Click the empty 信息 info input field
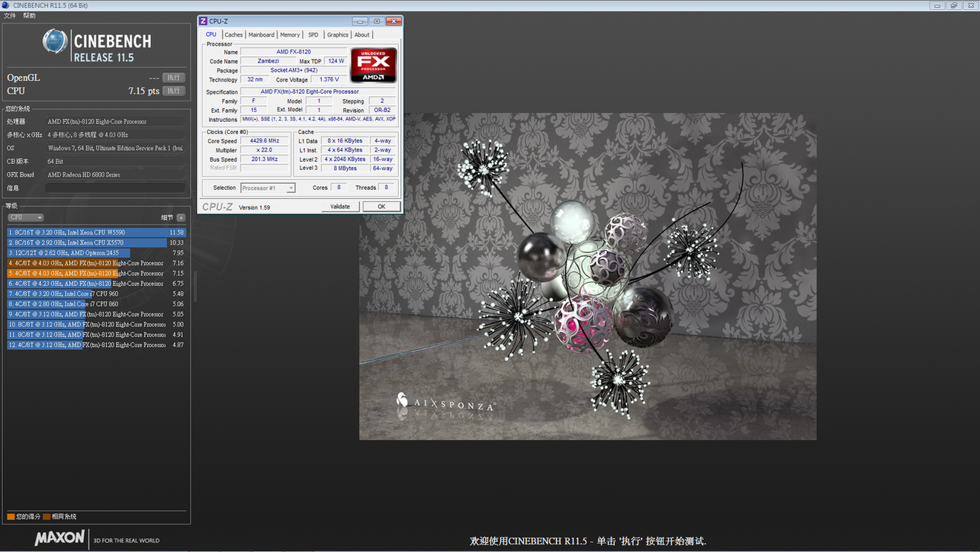Image resolution: width=980 pixels, height=552 pixels. [x=115, y=188]
